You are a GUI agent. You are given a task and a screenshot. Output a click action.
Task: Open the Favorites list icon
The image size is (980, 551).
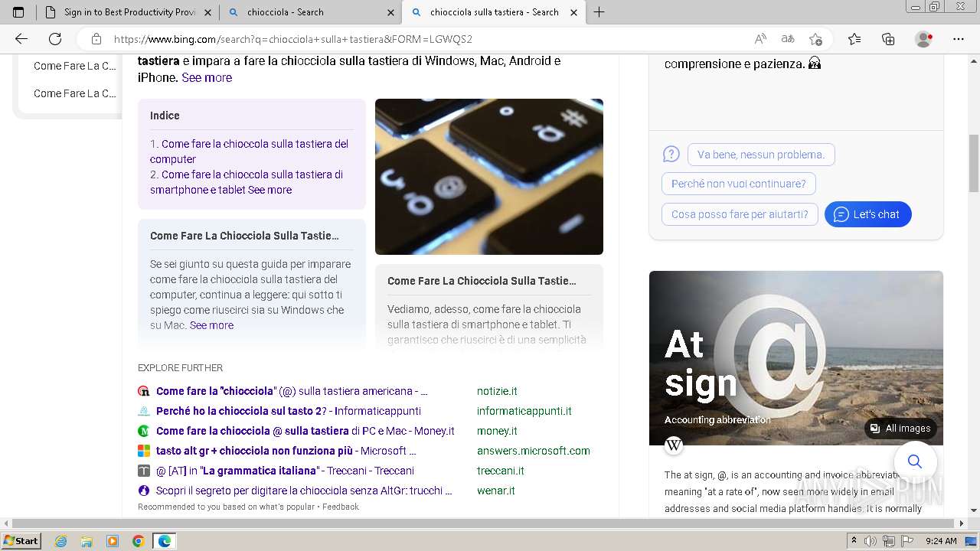[854, 39]
